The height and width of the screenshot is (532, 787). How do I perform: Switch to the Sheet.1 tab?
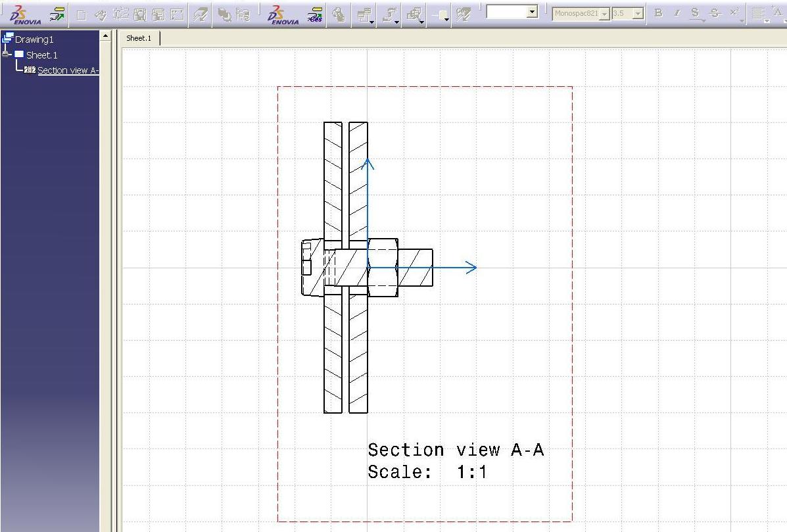click(x=139, y=38)
